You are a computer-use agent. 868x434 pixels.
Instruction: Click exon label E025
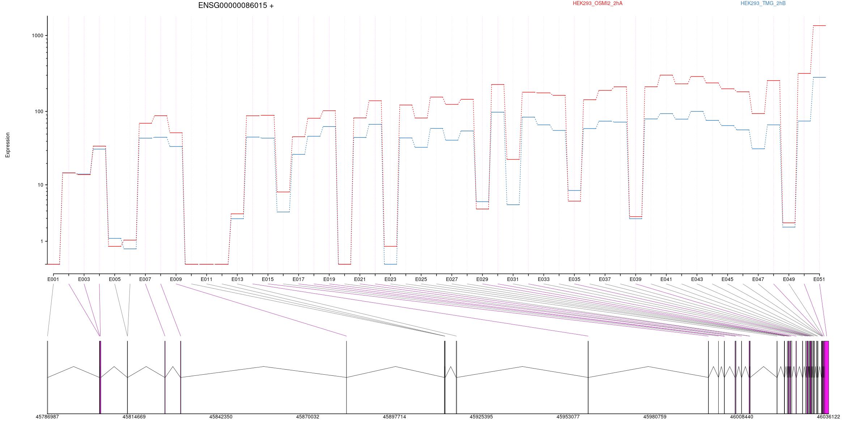421,279
